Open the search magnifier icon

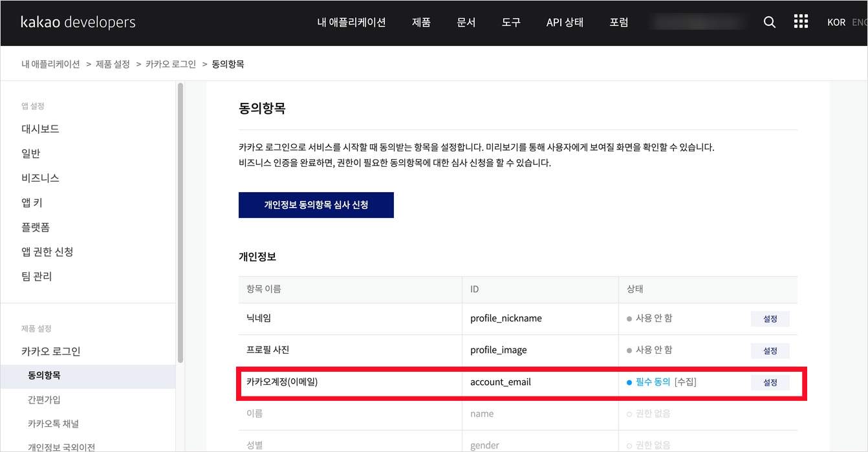click(x=770, y=22)
